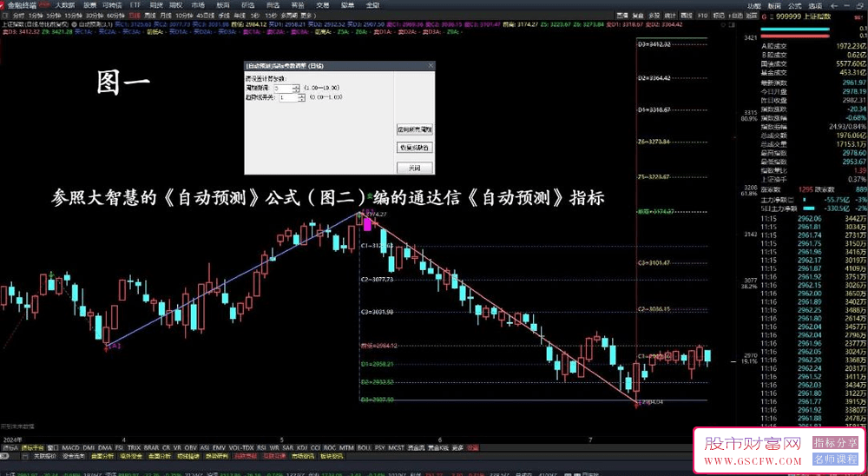The width and height of the screenshot is (868, 476).
Task: Close the 自动预测 parameter dialog
Action: (x=431, y=65)
